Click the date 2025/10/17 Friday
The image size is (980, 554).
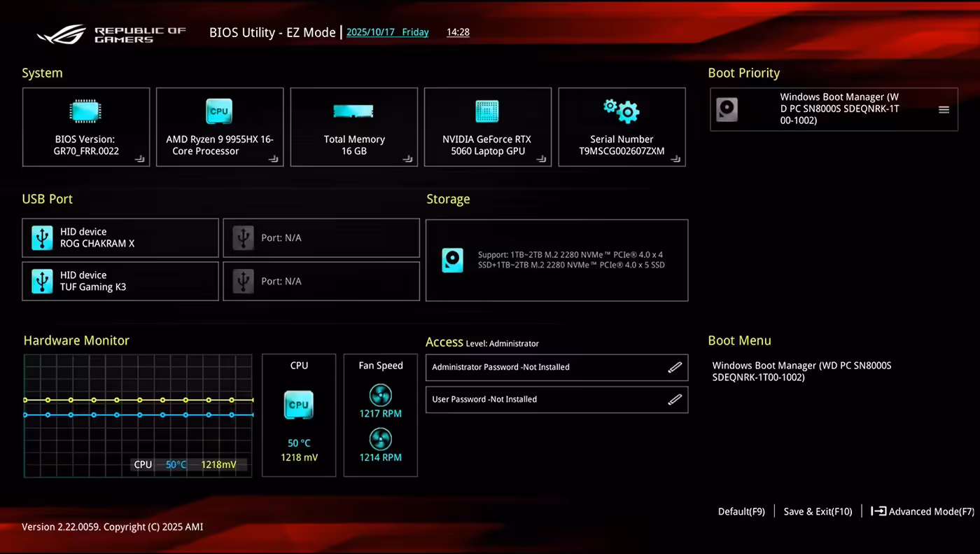388,32
